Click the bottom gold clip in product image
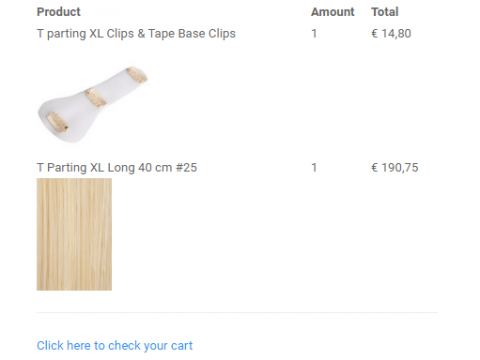480x360 pixels. pos(57,122)
